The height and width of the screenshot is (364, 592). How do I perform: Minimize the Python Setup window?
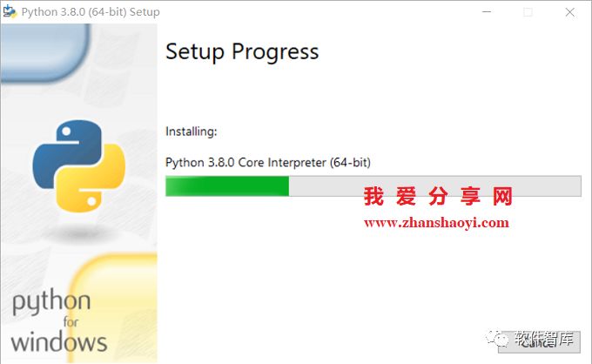[x=487, y=12]
